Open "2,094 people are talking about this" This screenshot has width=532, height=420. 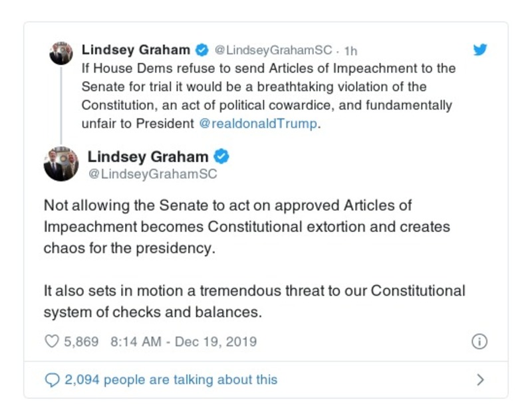170,379
